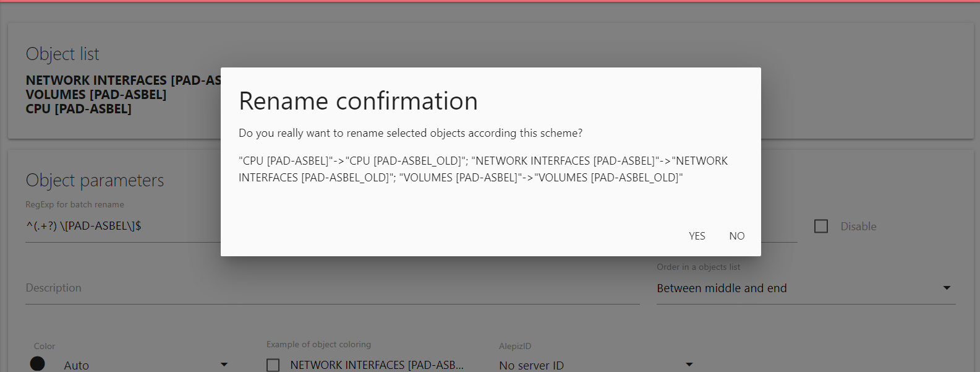980x372 pixels.
Task: Click the "Object list" heading
Action: point(62,54)
